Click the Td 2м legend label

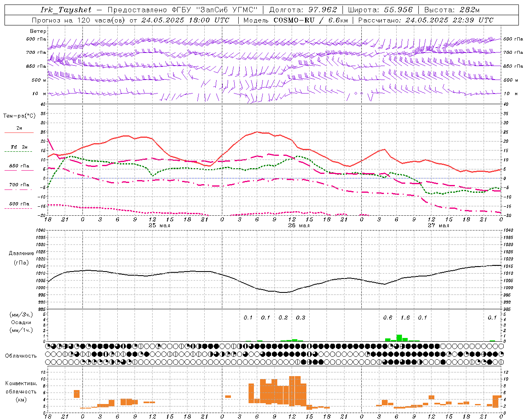[19, 147]
